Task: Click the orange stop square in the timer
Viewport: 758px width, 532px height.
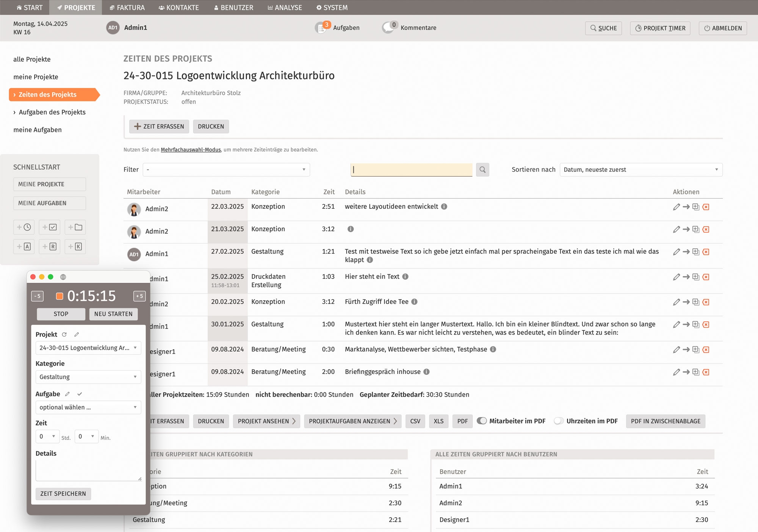Action: 60,296
